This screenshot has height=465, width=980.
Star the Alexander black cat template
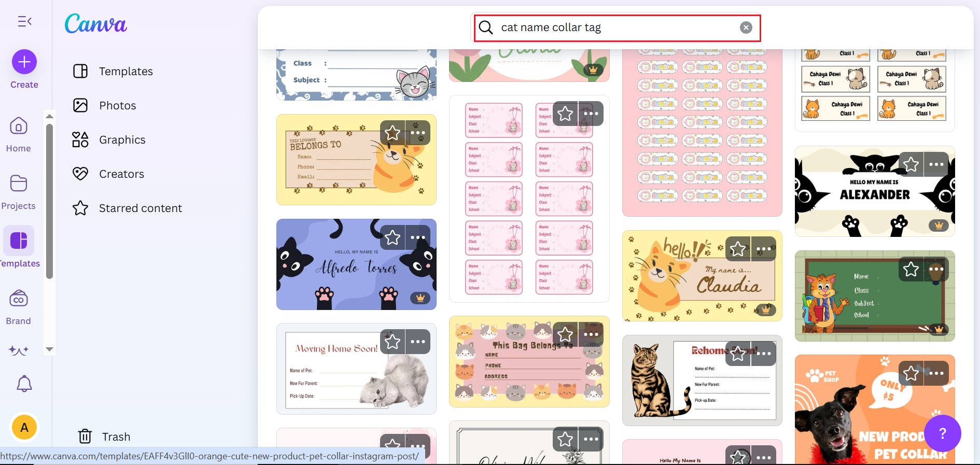coord(911,164)
